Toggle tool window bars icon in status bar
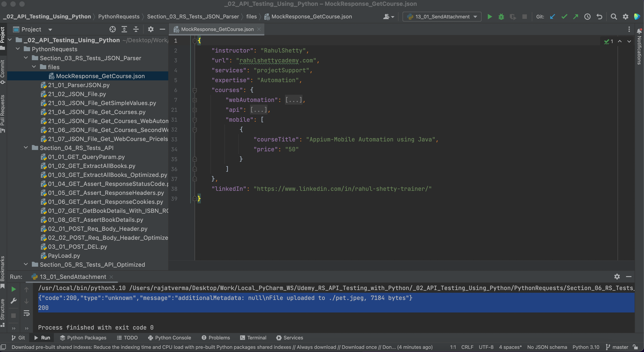This screenshot has height=352, width=644. 3,347
